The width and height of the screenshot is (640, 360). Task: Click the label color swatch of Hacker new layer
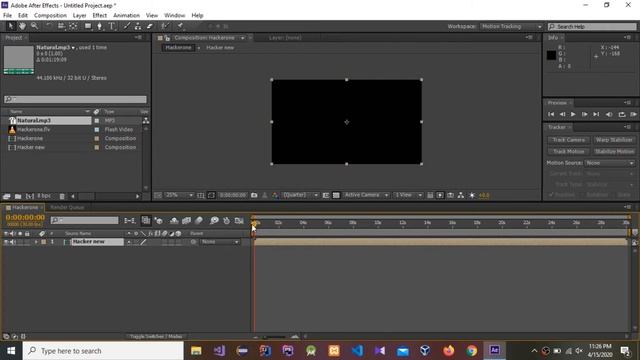pos(44,242)
